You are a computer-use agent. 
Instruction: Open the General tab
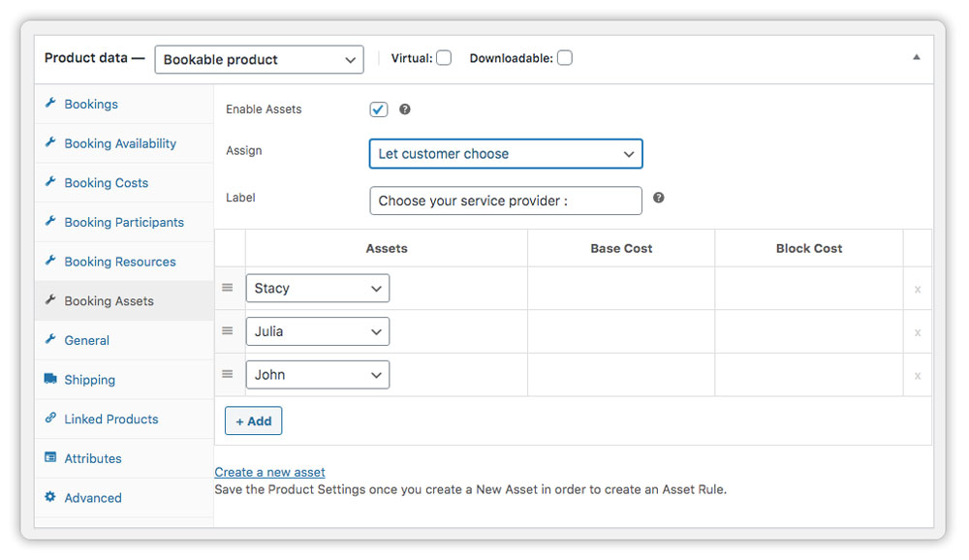tap(124, 340)
